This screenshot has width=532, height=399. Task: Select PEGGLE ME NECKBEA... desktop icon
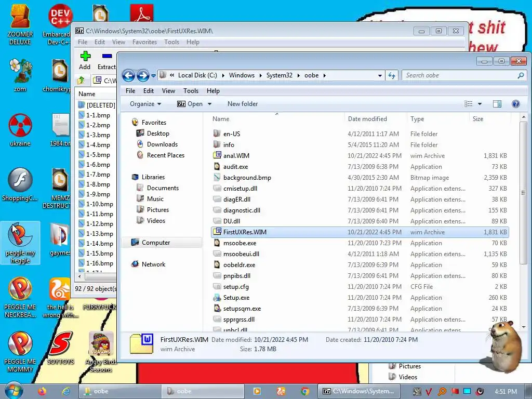(x=20, y=298)
